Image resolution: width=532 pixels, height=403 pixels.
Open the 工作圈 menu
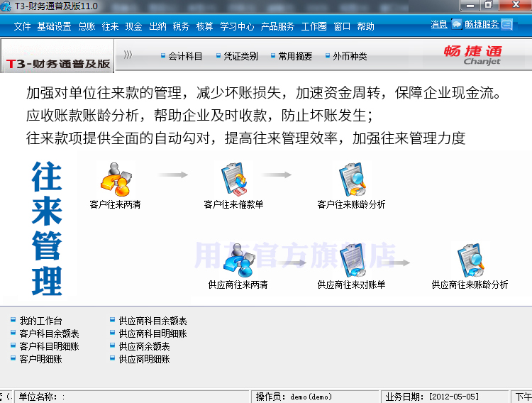pyautogui.click(x=314, y=26)
